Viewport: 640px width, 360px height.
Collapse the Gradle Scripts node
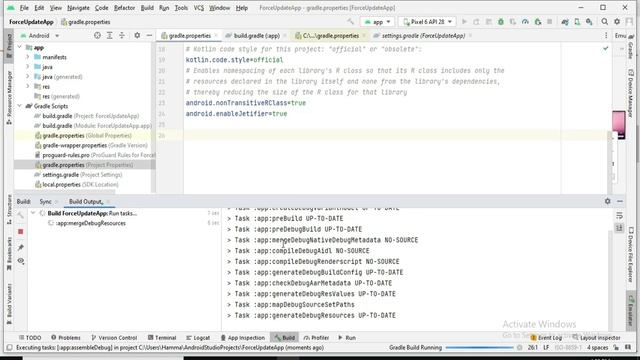[20, 106]
